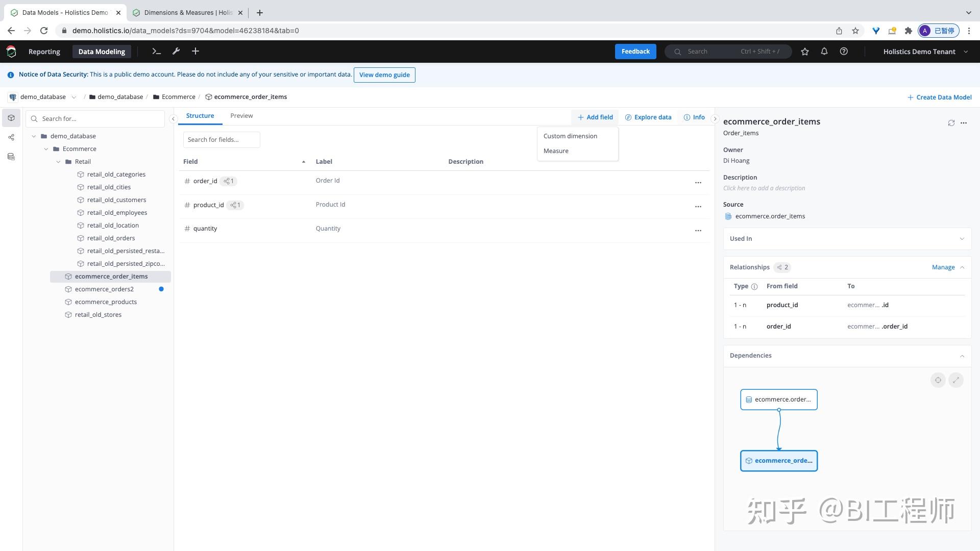Open notifications bell icon

tap(824, 52)
